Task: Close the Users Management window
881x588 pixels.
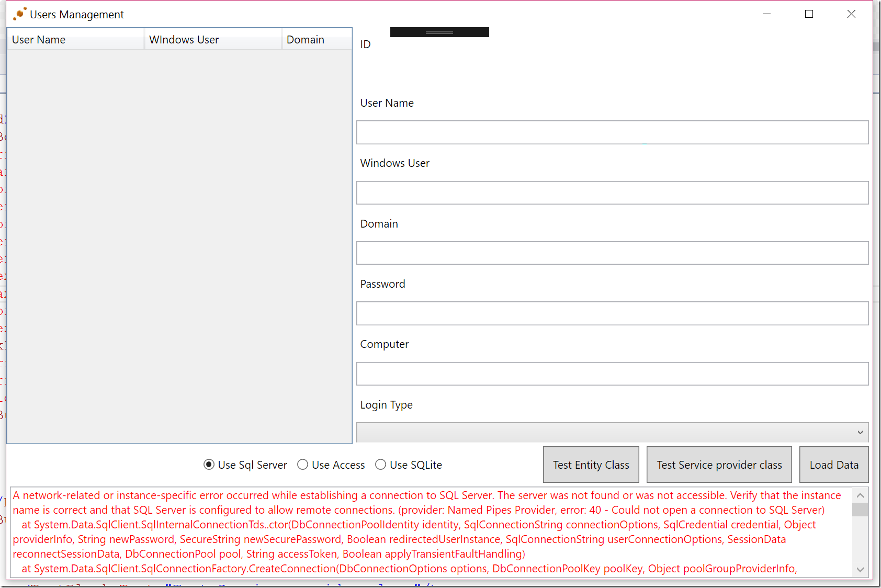Action: click(851, 14)
